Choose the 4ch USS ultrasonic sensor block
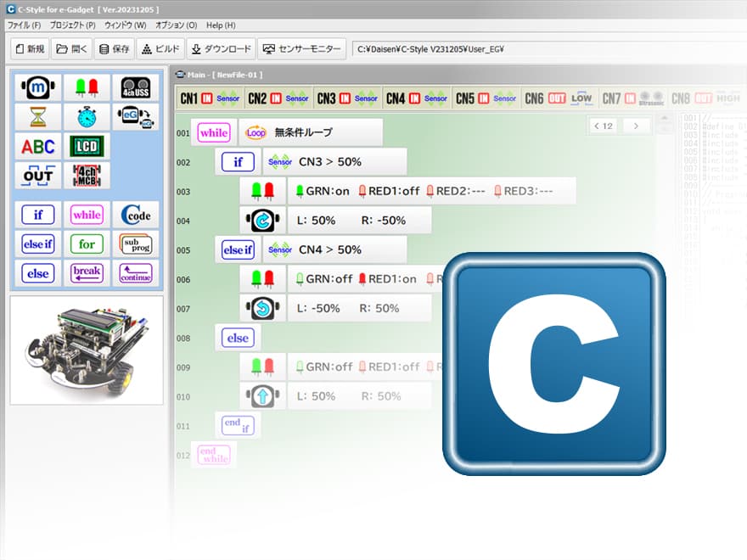Image resolution: width=747 pixels, height=560 pixels. pos(136,87)
